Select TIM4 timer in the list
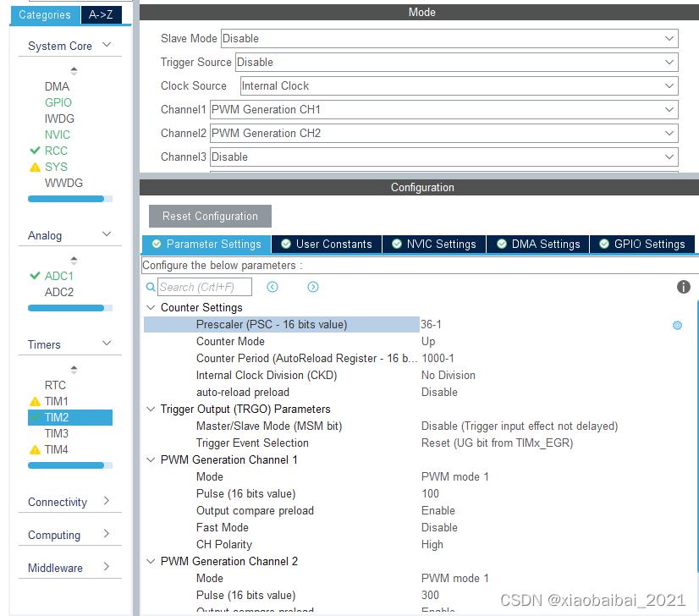 [x=56, y=449]
